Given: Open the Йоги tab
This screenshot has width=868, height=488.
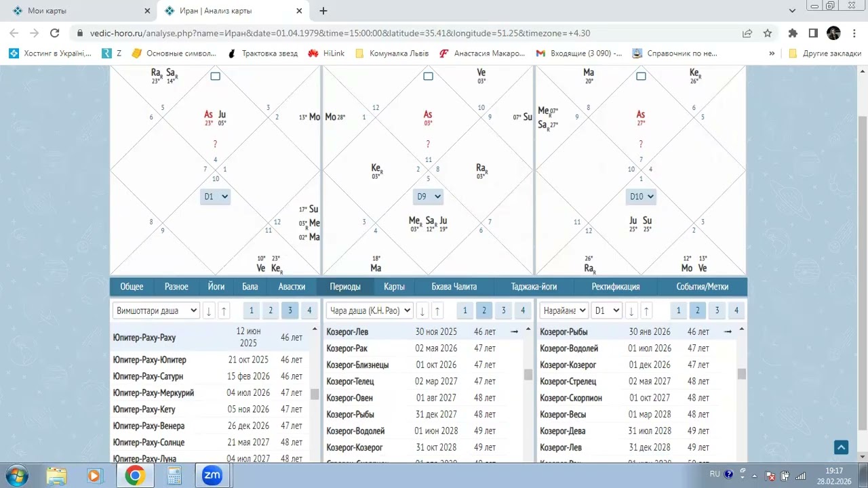Looking at the screenshot, I should click(x=216, y=287).
